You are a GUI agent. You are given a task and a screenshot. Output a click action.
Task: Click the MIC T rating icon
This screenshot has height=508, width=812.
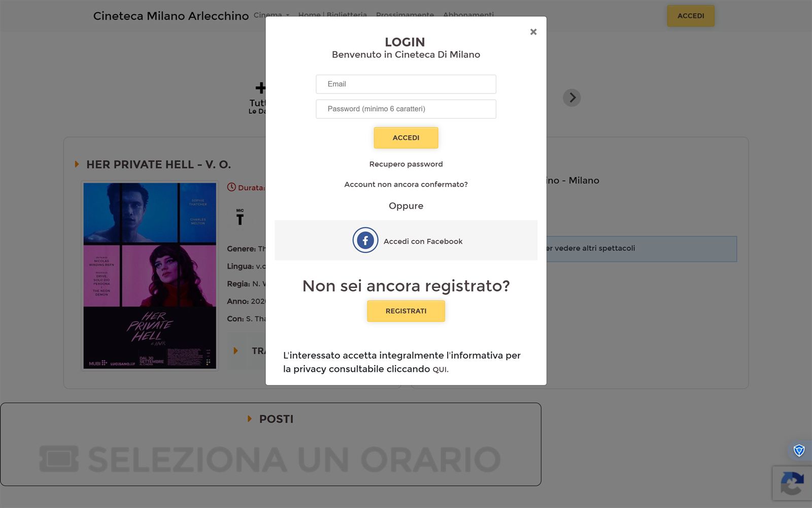click(240, 217)
